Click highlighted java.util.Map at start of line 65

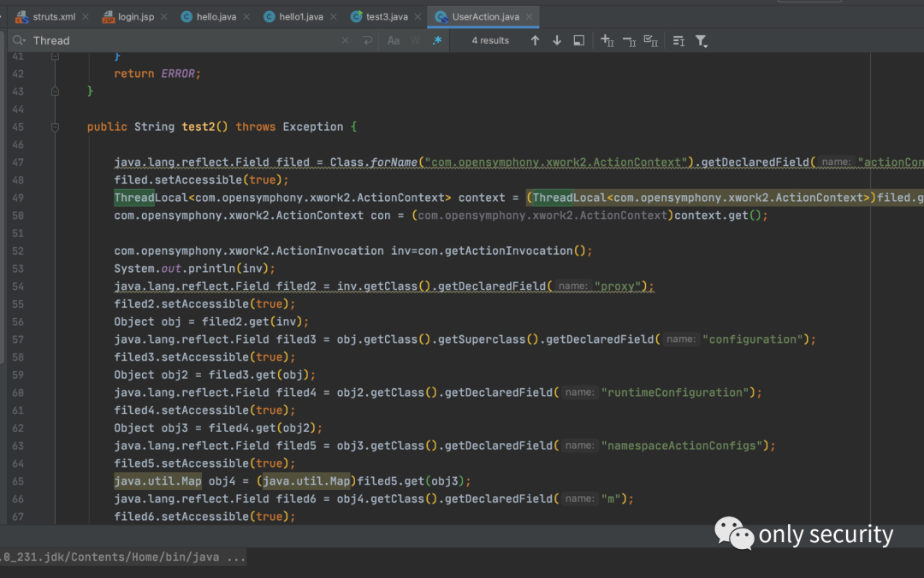(x=157, y=481)
